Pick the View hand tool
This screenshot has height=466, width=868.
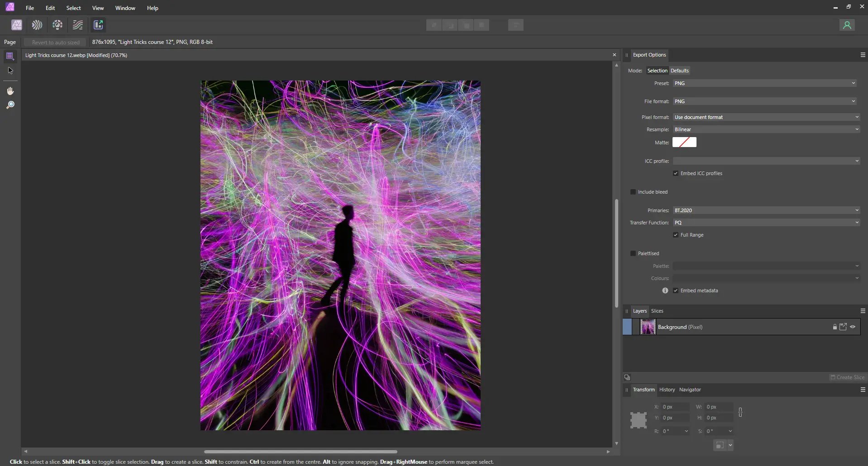tap(10, 91)
